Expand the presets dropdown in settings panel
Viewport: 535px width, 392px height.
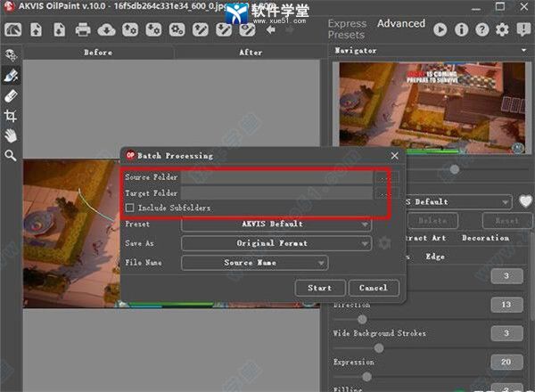[505, 202]
